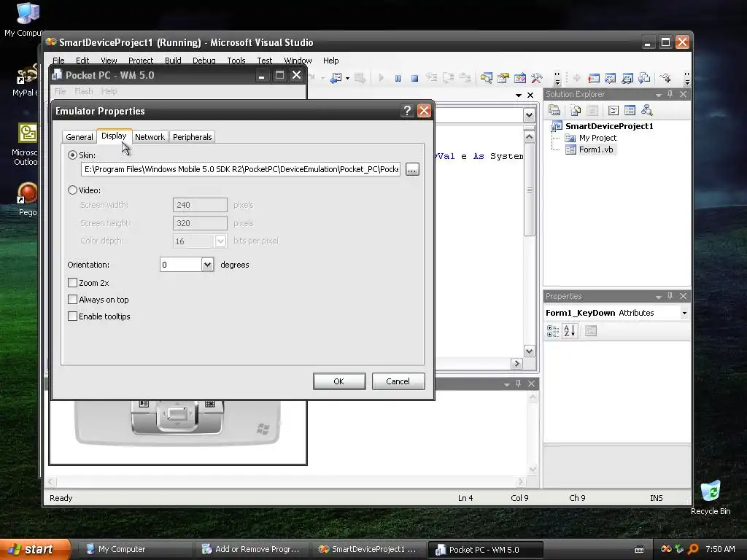Select Form1.vb in Solution Explorer
The image size is (747, 560).
(x=595, y=149)
